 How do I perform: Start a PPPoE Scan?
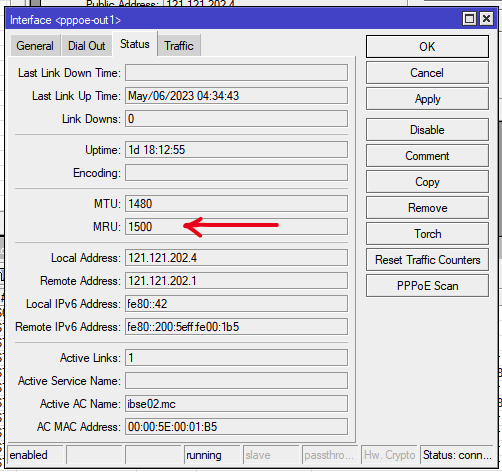427,286
